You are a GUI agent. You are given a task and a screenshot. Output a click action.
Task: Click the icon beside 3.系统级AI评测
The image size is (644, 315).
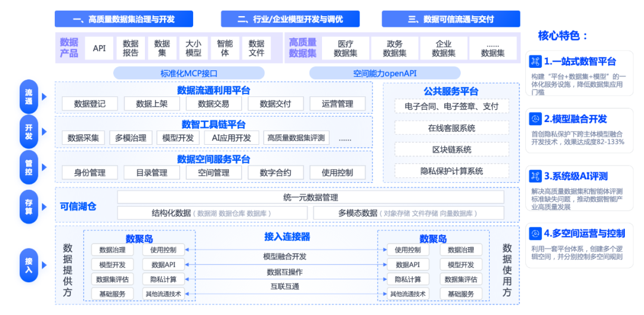(535, 176)
